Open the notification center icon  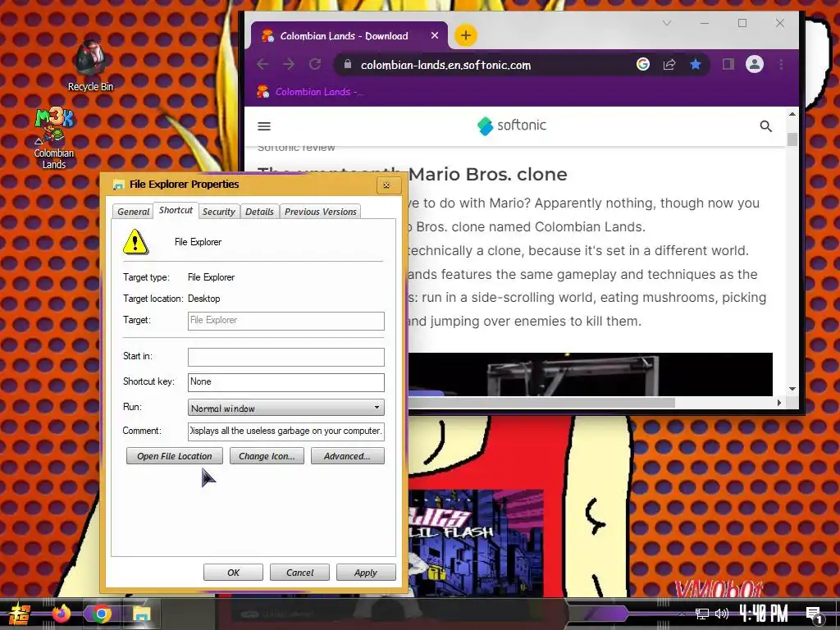tap(814, 615)
